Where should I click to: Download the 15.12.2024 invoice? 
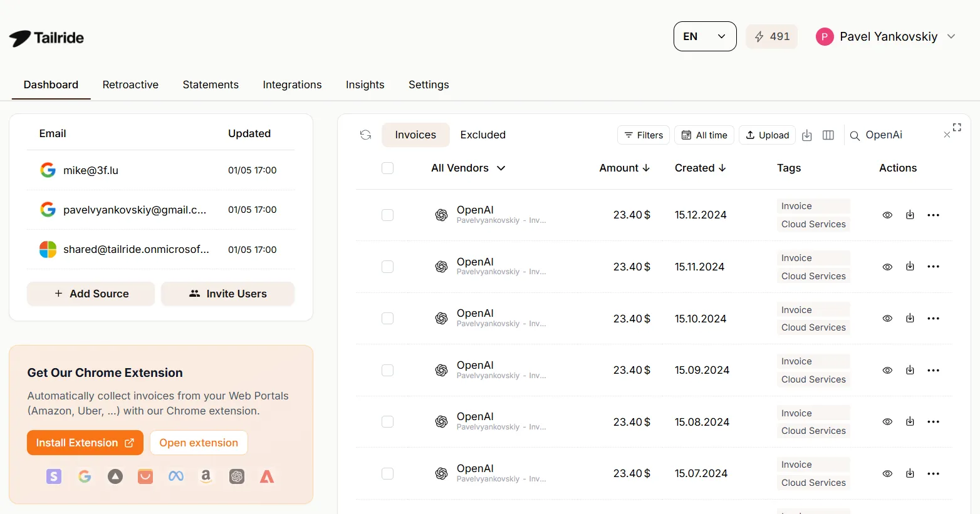(x=910, y=215)
